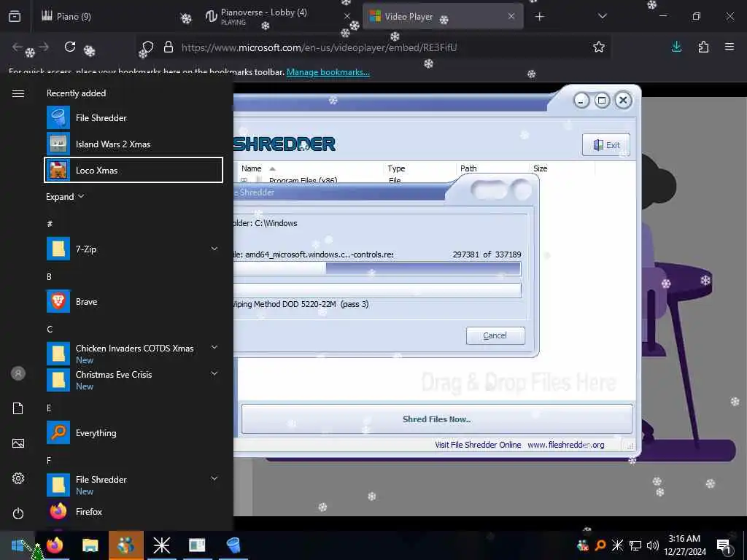The image size is (747, 560).
Task: Open tracking protection shield
Action: click(x=147, y=47)
